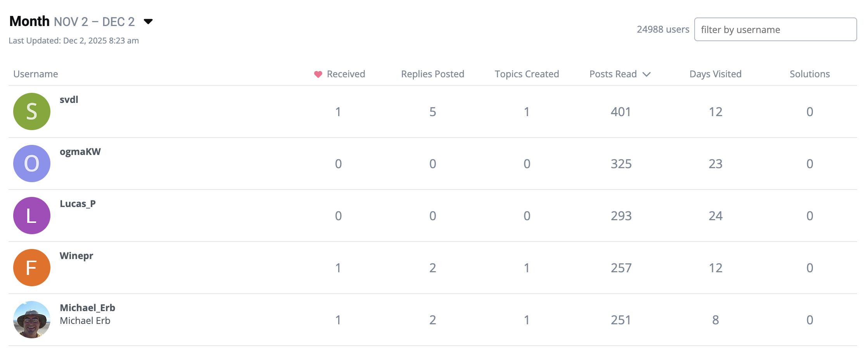Click svdl's green S avatar
Screen dimensions: 868x348
[32, 111]
